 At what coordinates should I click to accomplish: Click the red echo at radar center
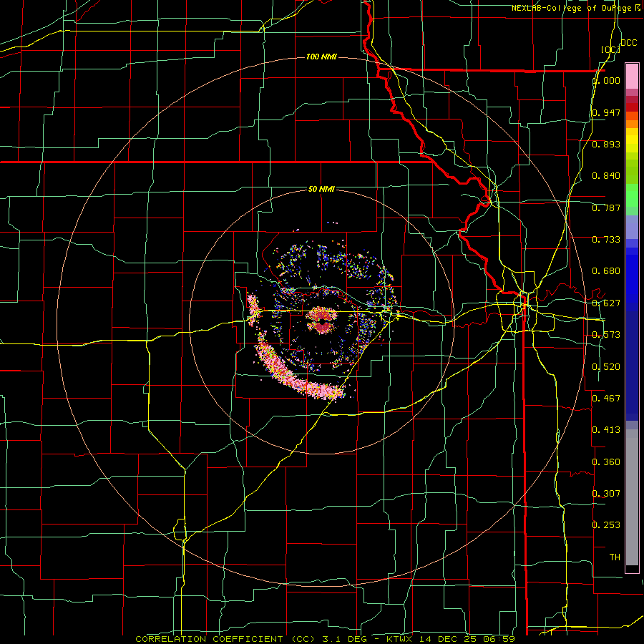coord(321,321)
